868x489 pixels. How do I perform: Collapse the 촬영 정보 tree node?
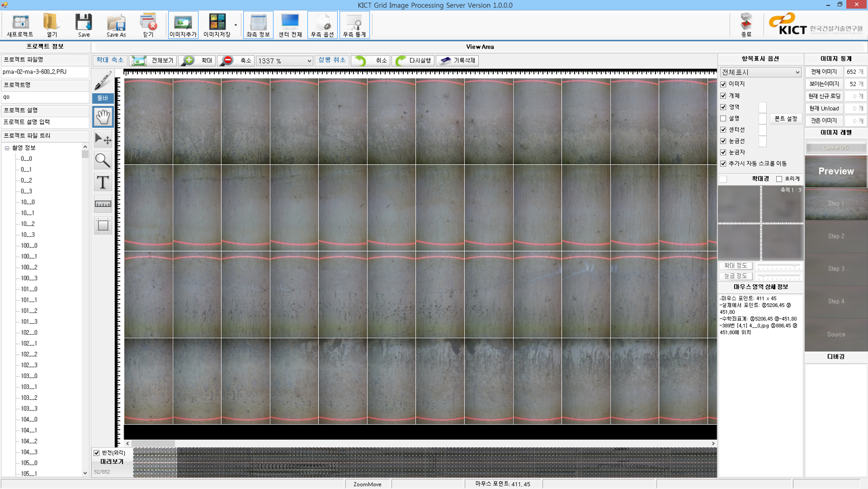pos(7,148)
